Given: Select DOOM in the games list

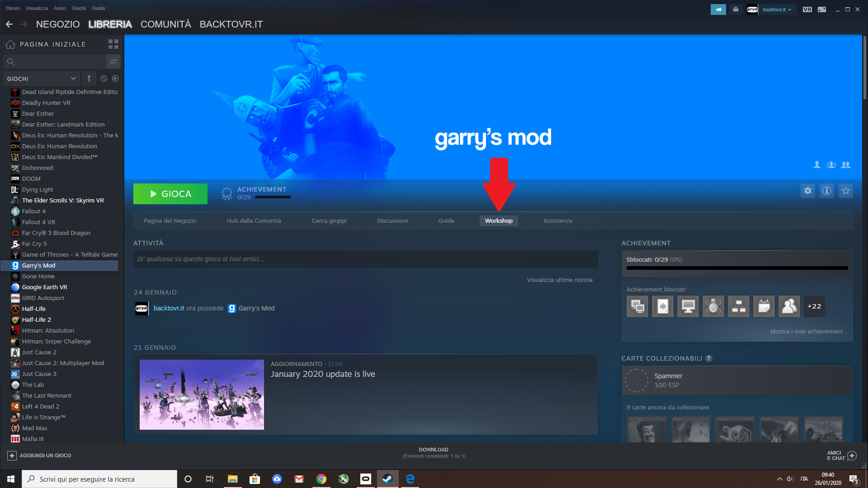Looking at the screenshot, I should pyautogui.click(x=31, y=179).
